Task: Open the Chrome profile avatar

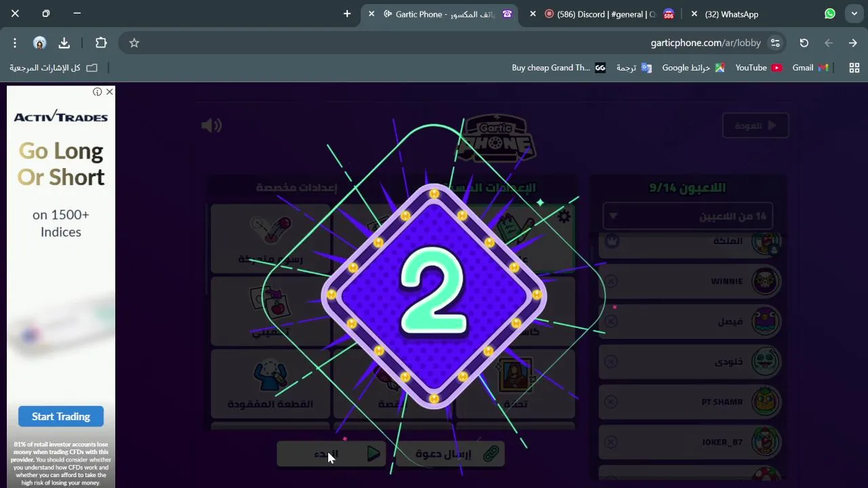Action: pos(39,43)
